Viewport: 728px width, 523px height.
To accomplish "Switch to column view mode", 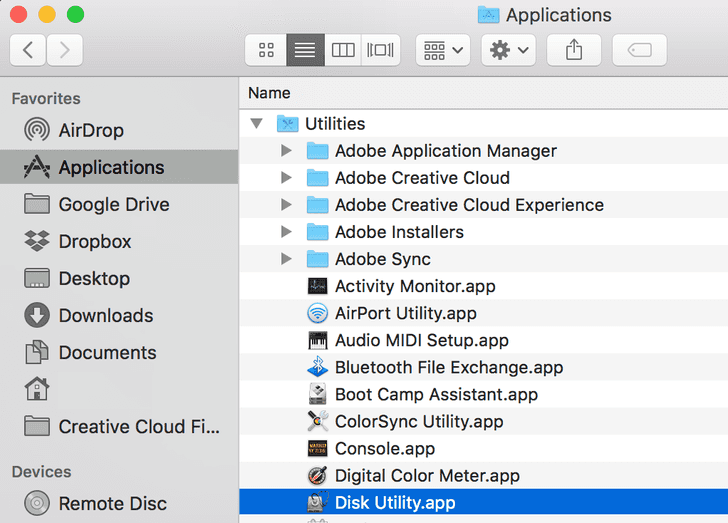I will coord(343,49).
